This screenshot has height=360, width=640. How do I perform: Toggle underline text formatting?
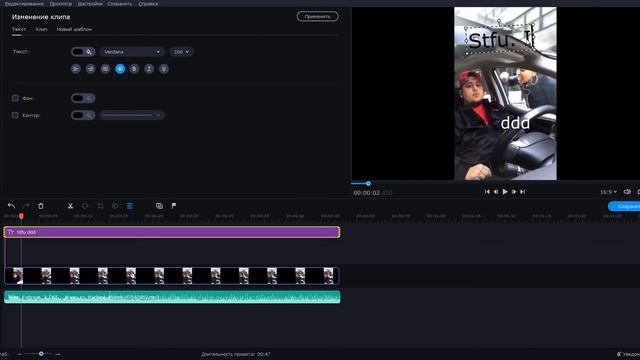coord(164,69)
